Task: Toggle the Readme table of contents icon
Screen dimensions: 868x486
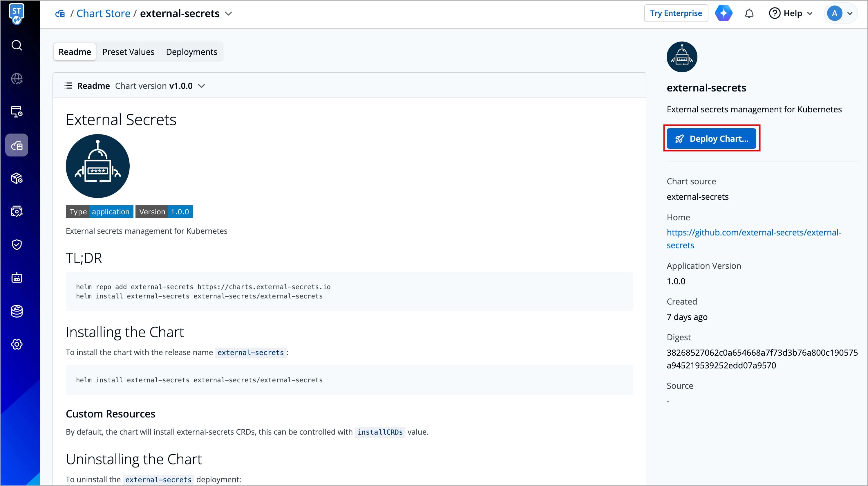Action: pos(68,86)
